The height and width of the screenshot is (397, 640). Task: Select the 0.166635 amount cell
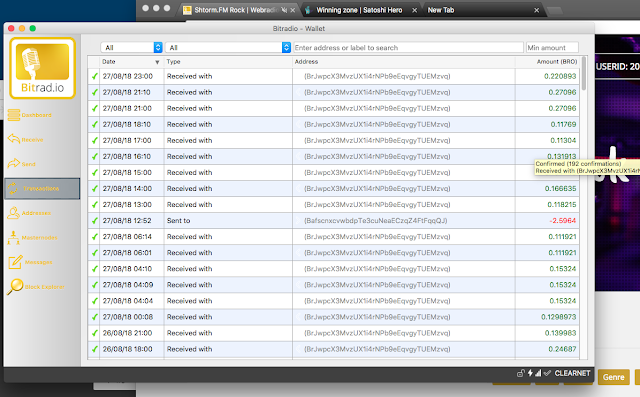click(547, 189)
